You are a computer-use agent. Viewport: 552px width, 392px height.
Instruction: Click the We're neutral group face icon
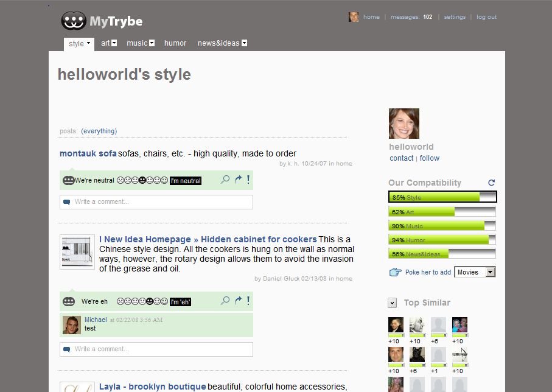point(68,180)
